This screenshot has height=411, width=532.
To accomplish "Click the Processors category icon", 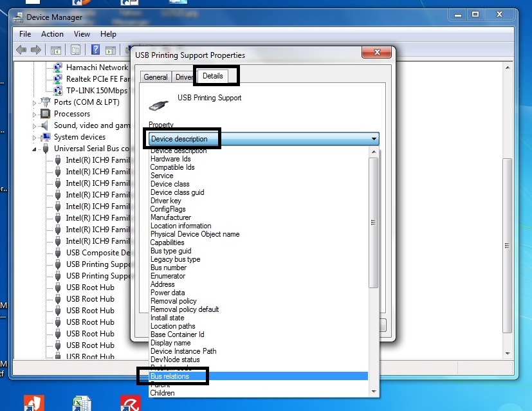I will (45, 114).
